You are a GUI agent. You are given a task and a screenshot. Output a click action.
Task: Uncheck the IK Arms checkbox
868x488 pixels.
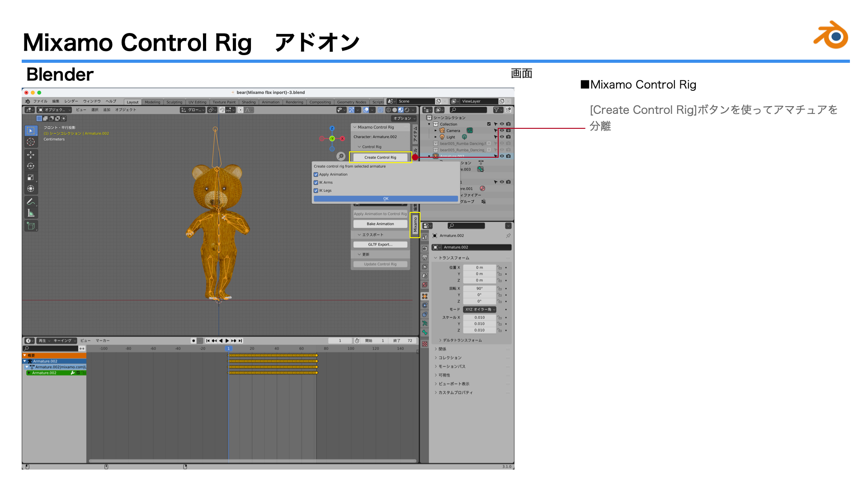click(316, 183)
